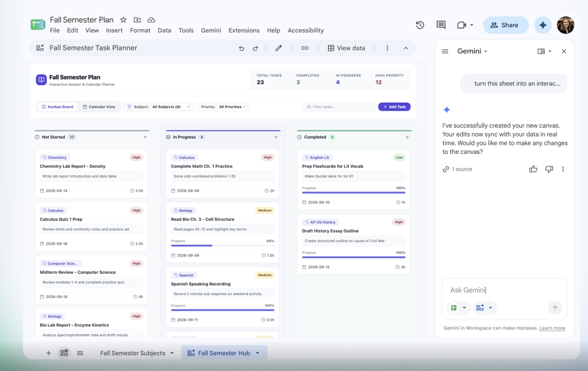Open the Accessibility menu
This screenshot has width=588, height=371.
(306, 31)
